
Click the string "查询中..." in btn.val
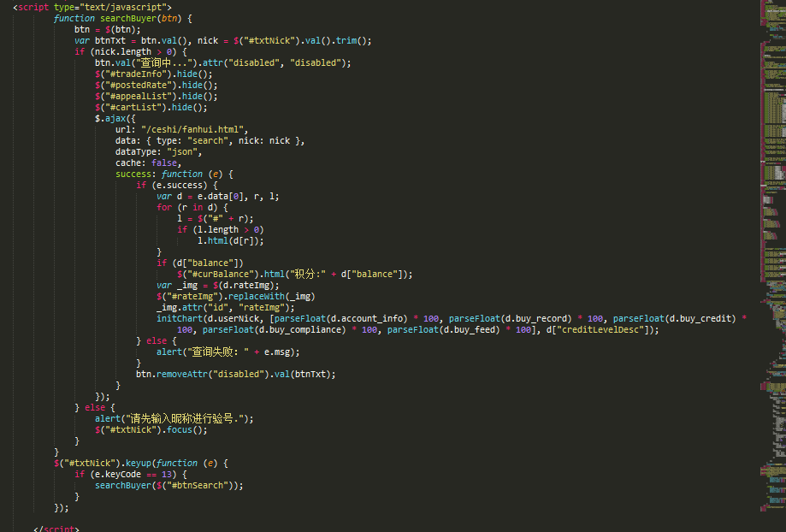(x=163, y=62)
